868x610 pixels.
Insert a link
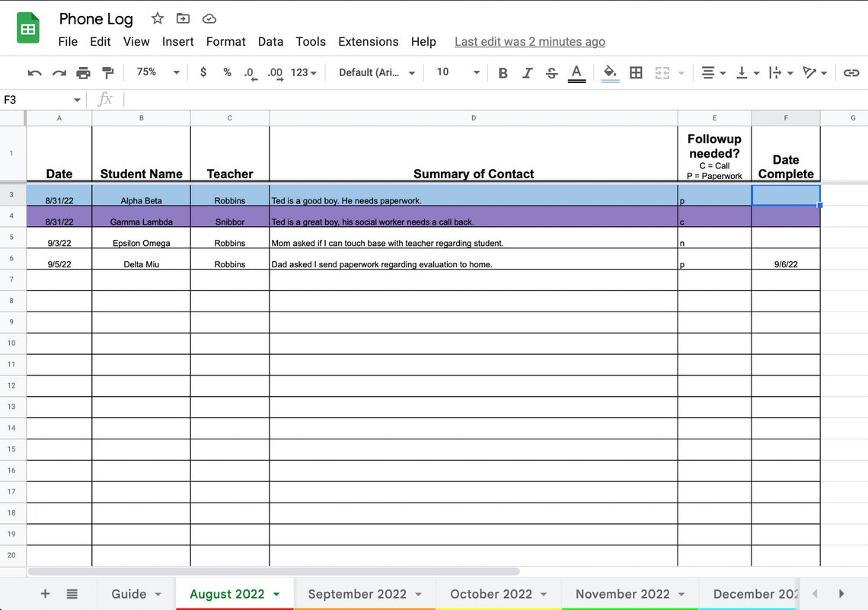click(x=851, y=72)
